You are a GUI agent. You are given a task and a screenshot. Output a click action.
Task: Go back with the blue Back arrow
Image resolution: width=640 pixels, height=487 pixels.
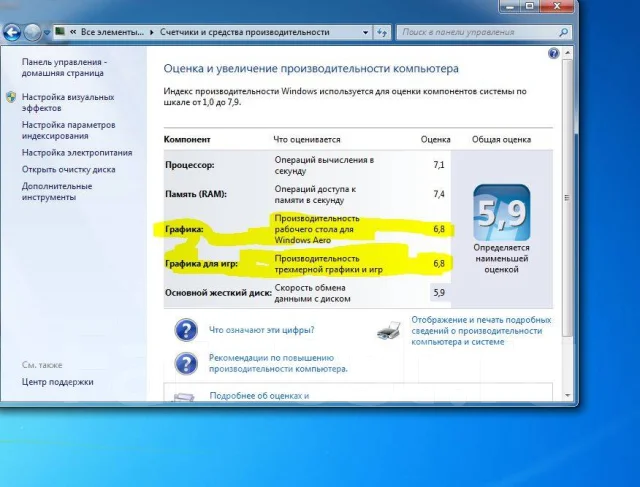pos(12,32)
